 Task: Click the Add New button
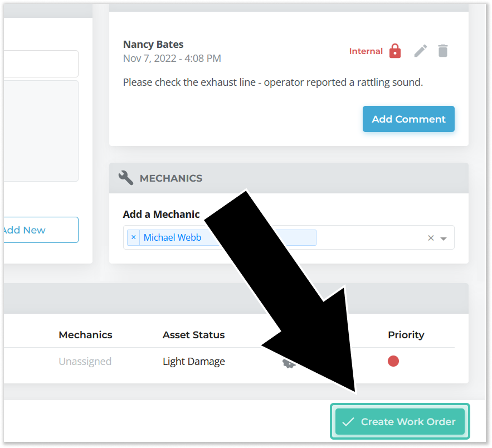[39, 230]
